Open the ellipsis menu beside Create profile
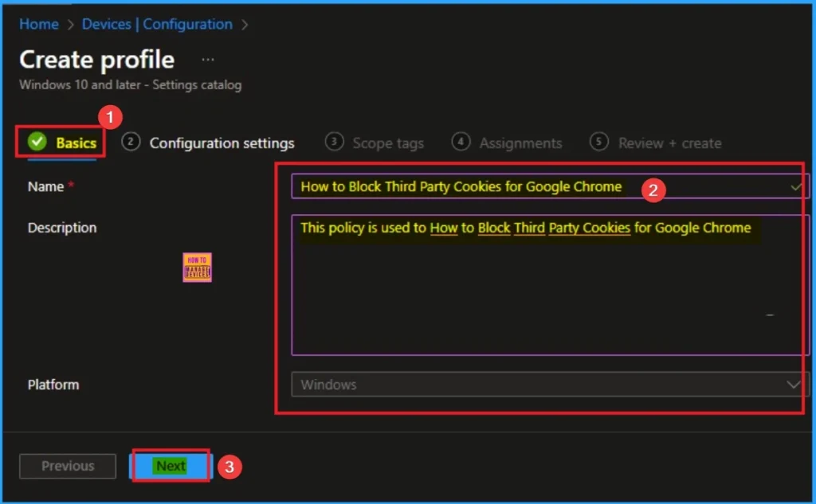 [208, 59]
